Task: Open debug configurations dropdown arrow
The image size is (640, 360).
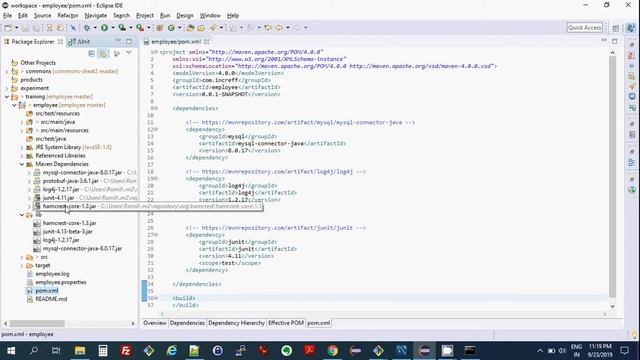Action: tap(95, 28)
